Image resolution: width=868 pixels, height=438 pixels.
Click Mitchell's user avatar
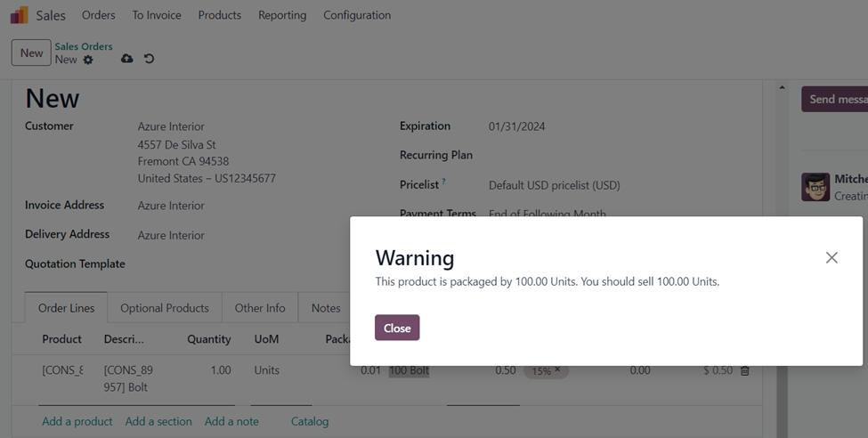tap(815, 187)
